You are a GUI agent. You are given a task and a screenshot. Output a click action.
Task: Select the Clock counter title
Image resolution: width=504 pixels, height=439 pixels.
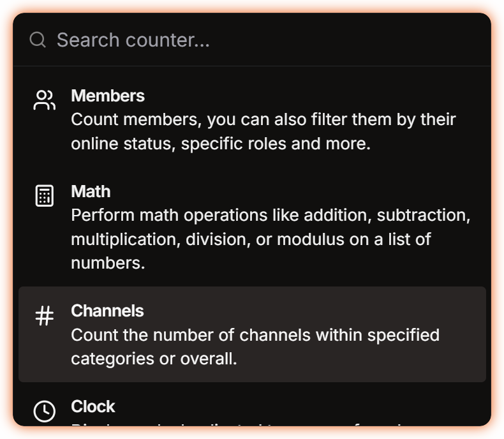click(93, 406)
